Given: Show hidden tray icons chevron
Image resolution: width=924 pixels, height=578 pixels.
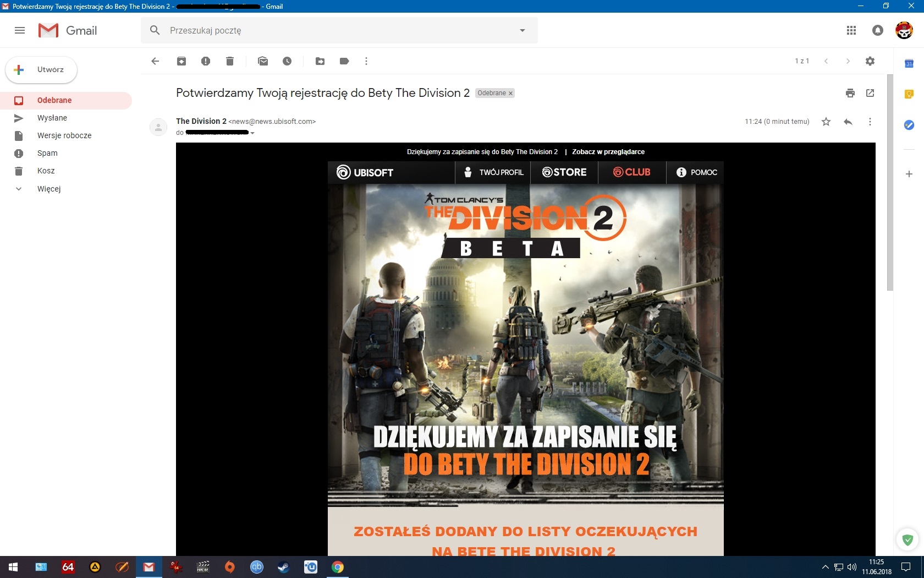Looking at the screenshot, I should [825, 567].
